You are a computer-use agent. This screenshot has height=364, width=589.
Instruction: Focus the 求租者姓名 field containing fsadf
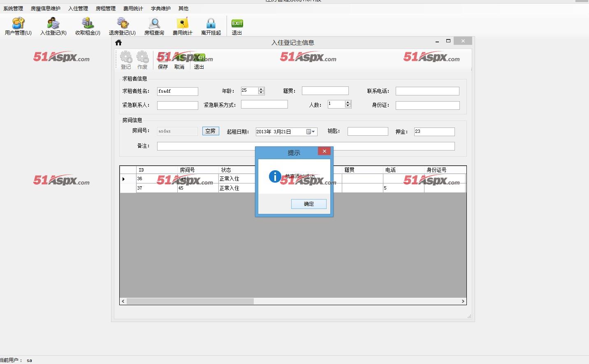[178, 91]
